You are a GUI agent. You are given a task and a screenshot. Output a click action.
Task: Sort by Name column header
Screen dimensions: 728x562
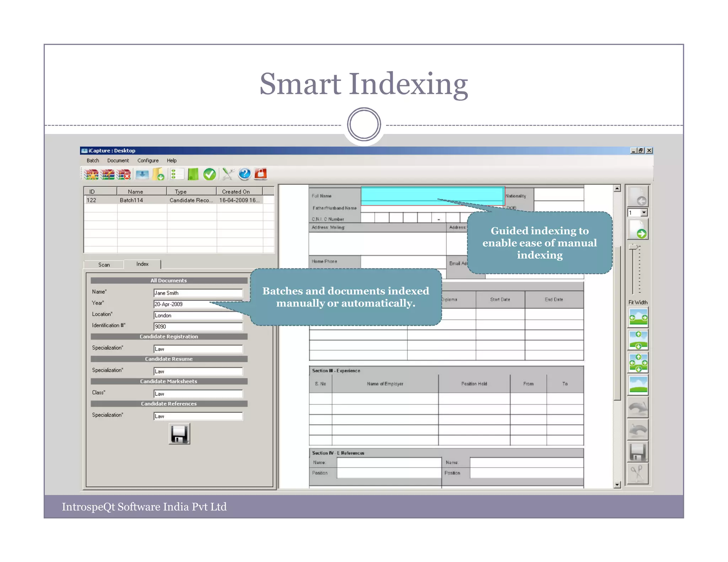142,191
